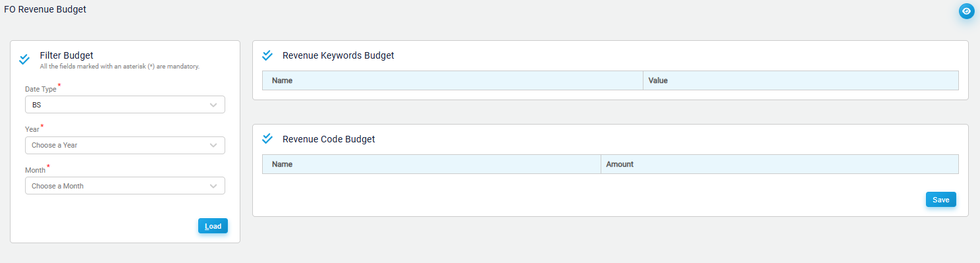Open the Choose a Month dropdown
Screen dimensions: 980x263
click(x=125, y=186)
